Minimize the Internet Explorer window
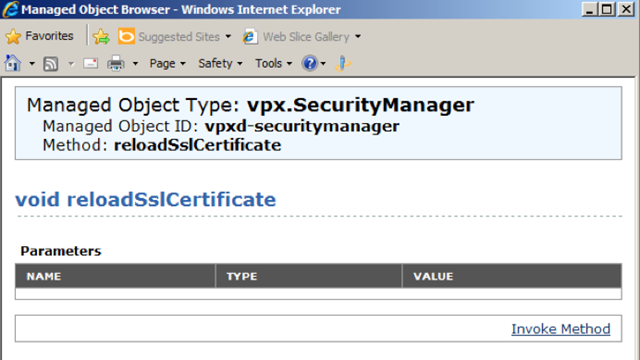This screenshot has height=360, width=640. (589, 9)
